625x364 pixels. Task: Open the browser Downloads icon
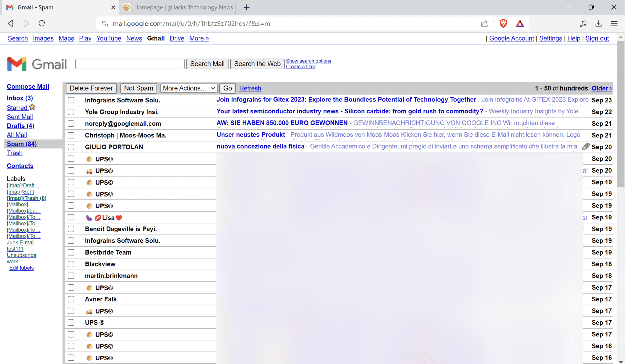coord(598,23)
